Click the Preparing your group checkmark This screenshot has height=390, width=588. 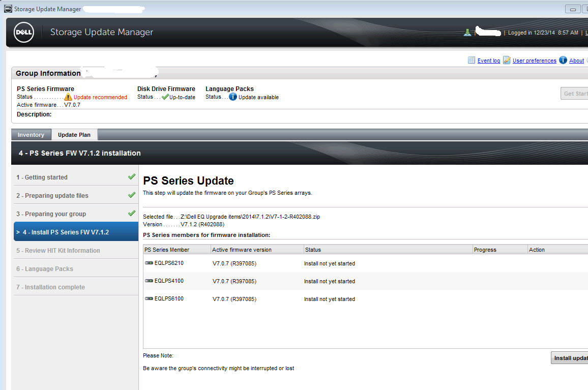(x=132, y=214)
